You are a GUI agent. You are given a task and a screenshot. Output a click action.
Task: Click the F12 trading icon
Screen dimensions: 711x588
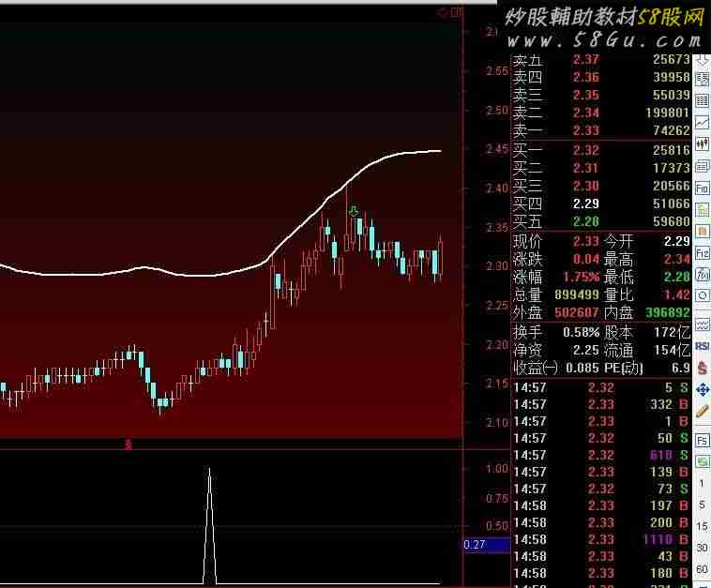pyautogui.click(x=703, y=253)
